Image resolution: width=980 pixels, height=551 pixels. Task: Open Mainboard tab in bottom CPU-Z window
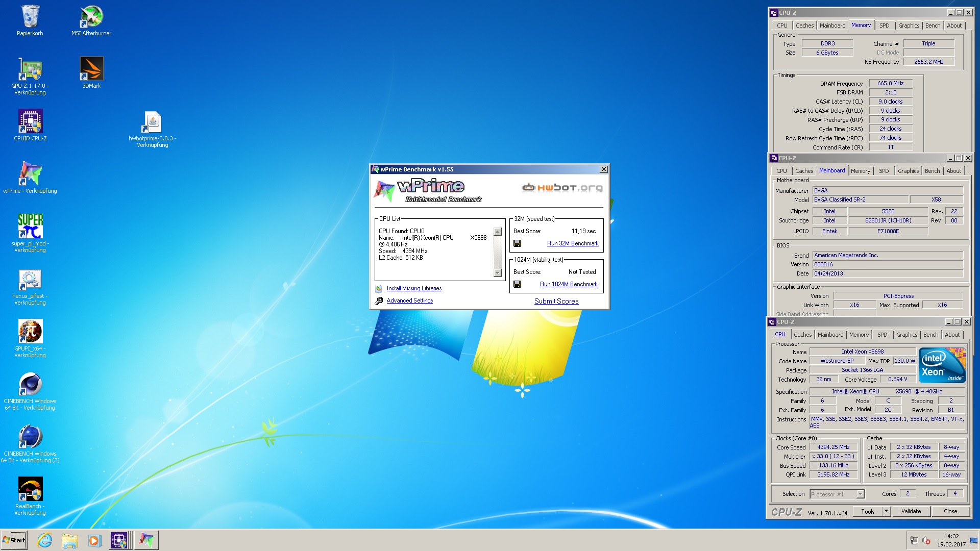pos(830,335)
